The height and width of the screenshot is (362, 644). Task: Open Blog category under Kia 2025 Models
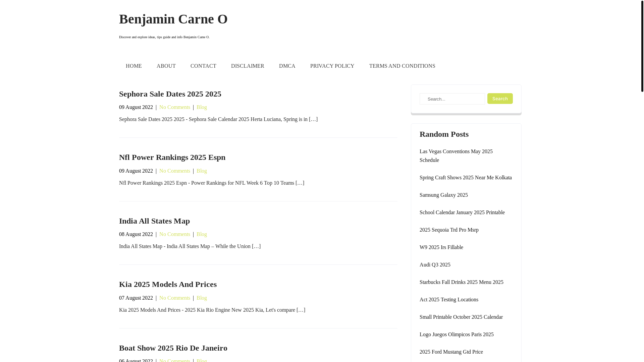tap(202, 298)
